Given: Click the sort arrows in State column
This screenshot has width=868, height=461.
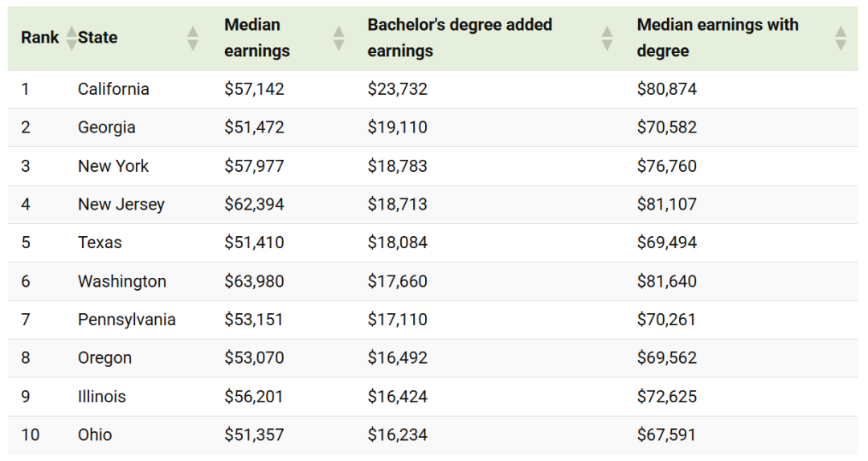Looking at the screenshot, I should [x=192, y=38].
